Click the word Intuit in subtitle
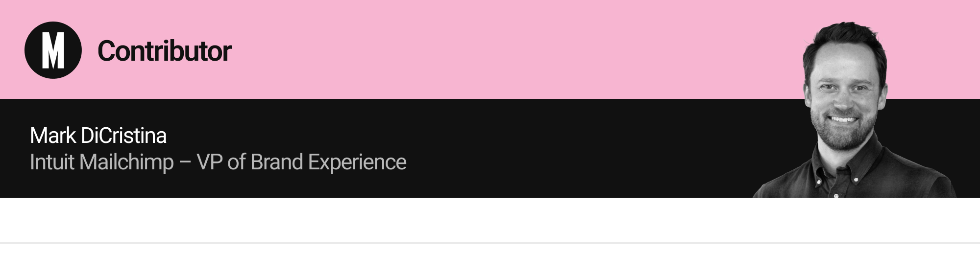This screenshot has height=278, width=980. coord(52,162)
